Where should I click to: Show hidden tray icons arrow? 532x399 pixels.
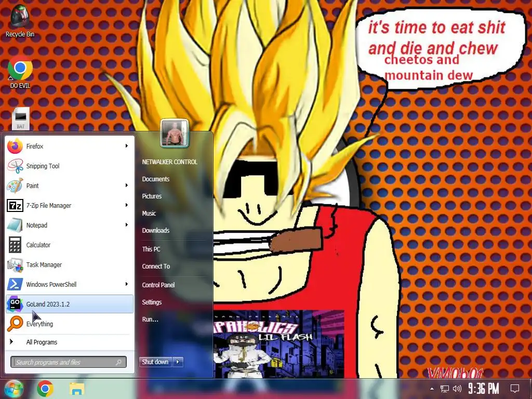click(432, 389)
